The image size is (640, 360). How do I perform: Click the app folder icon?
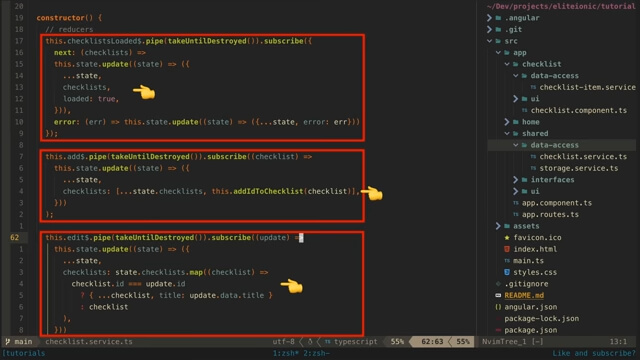[x=507, y=53]
